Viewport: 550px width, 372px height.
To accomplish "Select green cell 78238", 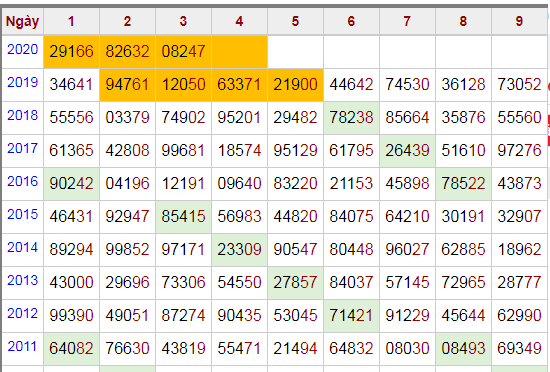I will [x=351, y=117].
